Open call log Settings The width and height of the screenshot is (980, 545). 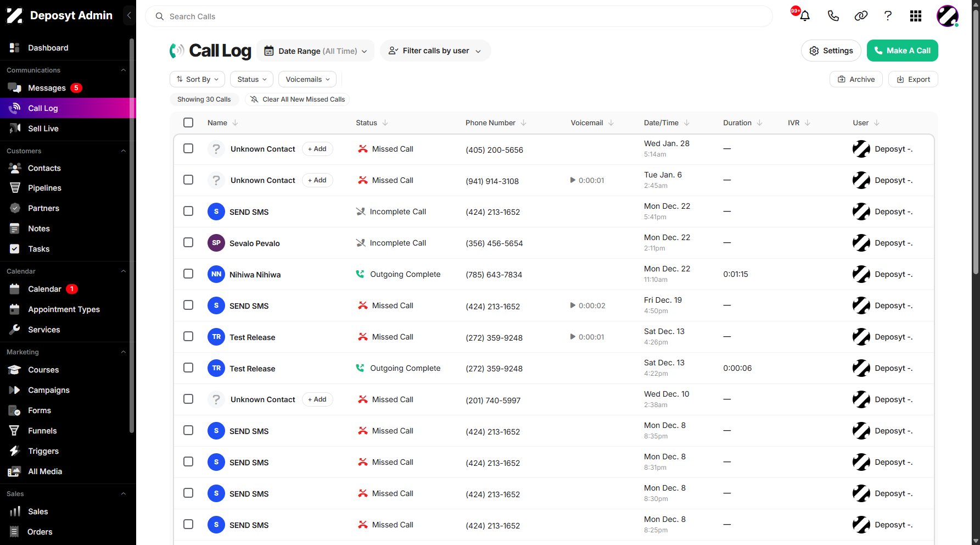831,51
